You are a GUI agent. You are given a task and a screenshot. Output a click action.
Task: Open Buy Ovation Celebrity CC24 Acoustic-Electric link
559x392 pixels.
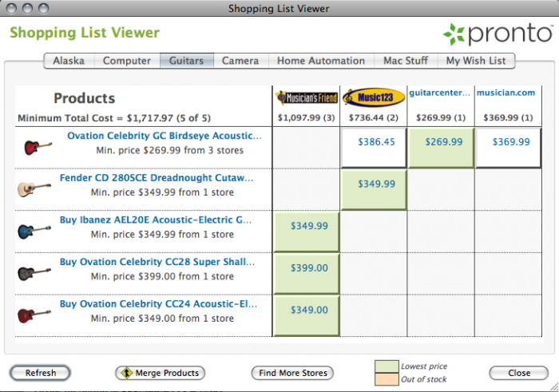click(158, 304)
